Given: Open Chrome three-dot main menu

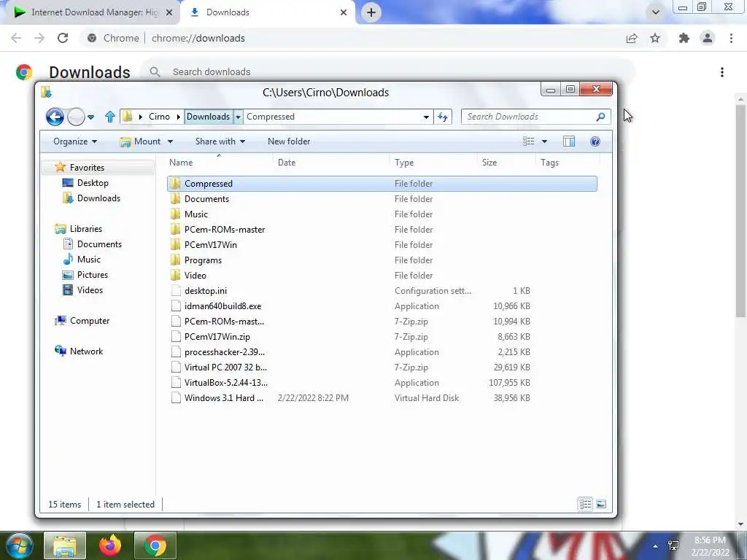Looking at the screenshot, I should pos(731,38).
